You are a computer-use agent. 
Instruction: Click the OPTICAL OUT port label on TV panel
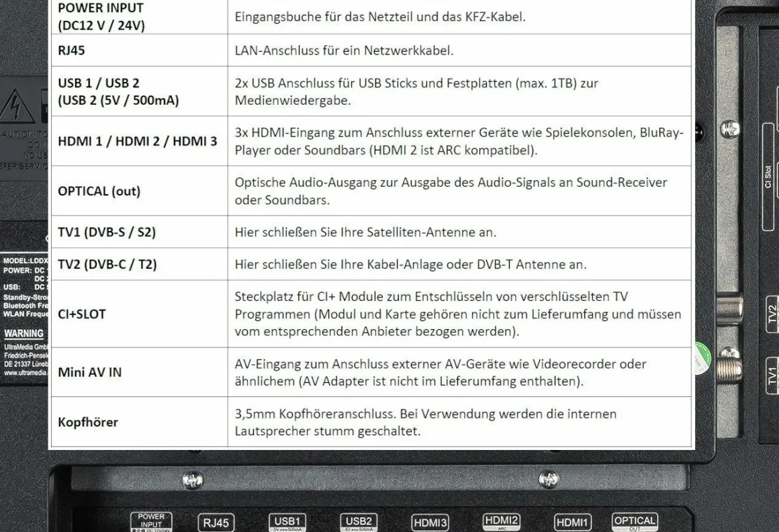[635, 521]
